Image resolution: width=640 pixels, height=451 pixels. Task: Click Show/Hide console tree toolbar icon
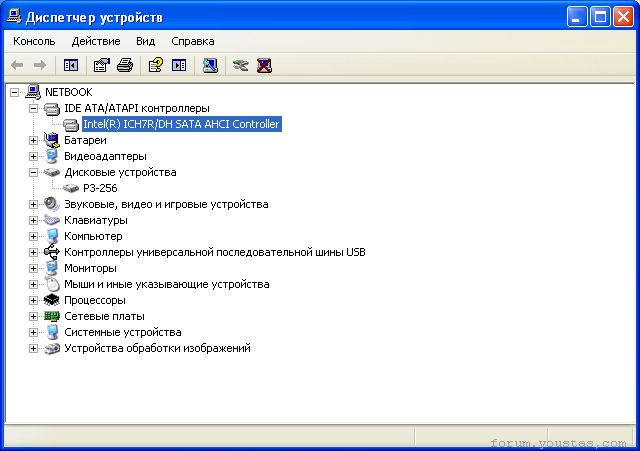[71, 65]
